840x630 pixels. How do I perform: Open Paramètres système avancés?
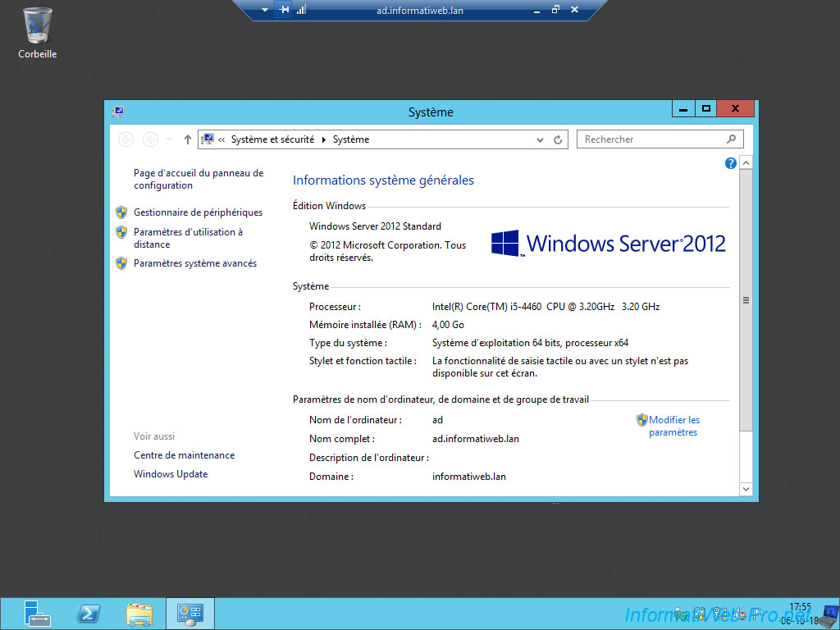click(195, 263)
